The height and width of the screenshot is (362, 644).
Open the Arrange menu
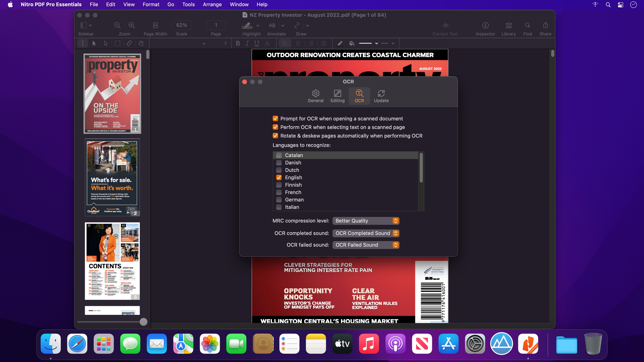(x=212, y=4)
